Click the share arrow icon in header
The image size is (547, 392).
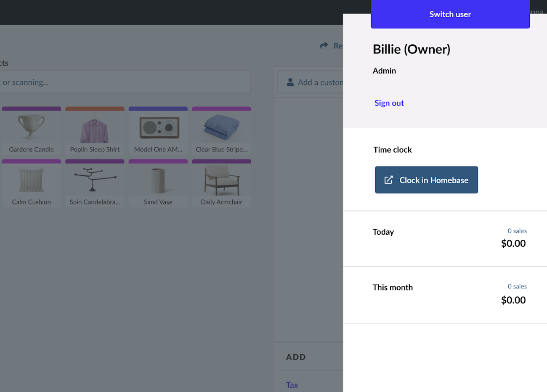(x=324, y=45)
